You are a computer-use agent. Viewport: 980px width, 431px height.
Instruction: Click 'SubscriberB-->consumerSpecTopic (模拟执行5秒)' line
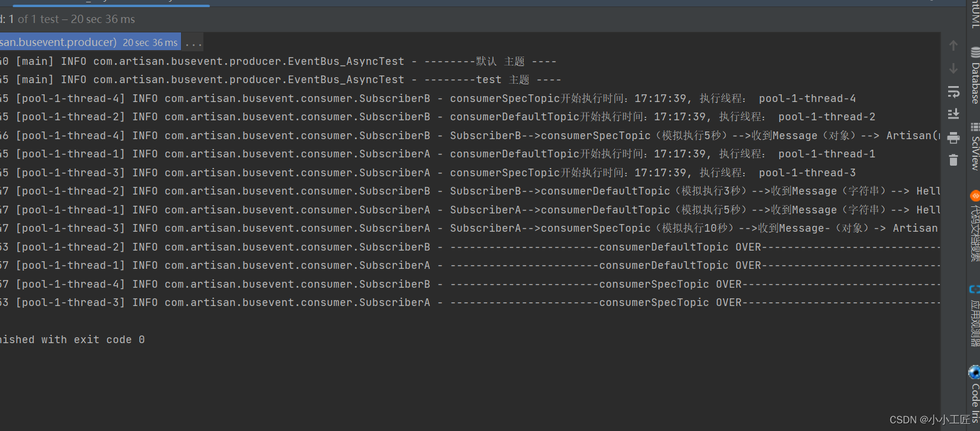coord(470,136)
